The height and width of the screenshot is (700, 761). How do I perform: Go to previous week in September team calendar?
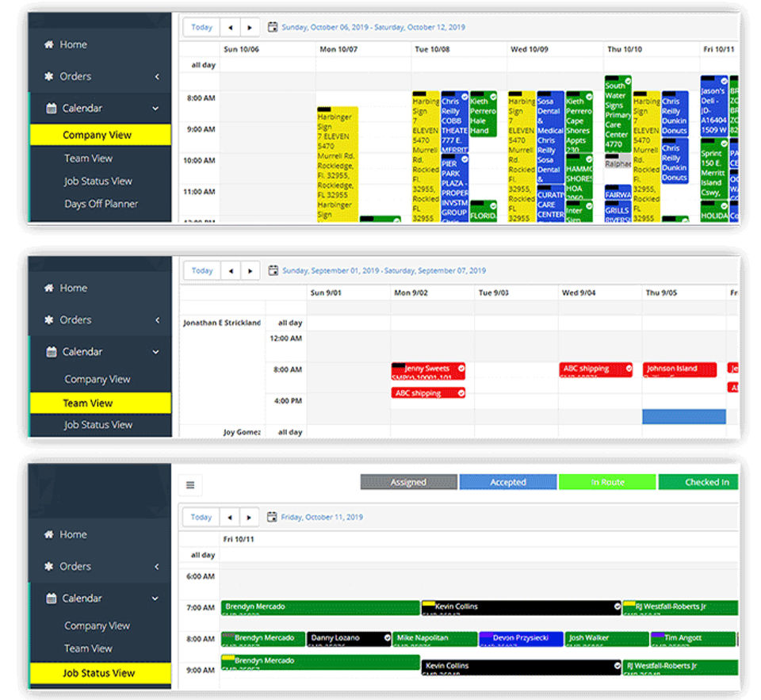click(231, 271)
